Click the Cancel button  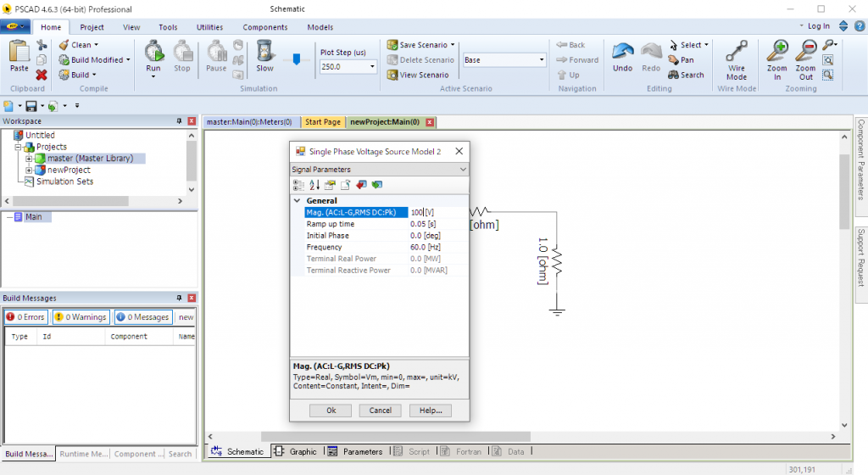point(380,411)
